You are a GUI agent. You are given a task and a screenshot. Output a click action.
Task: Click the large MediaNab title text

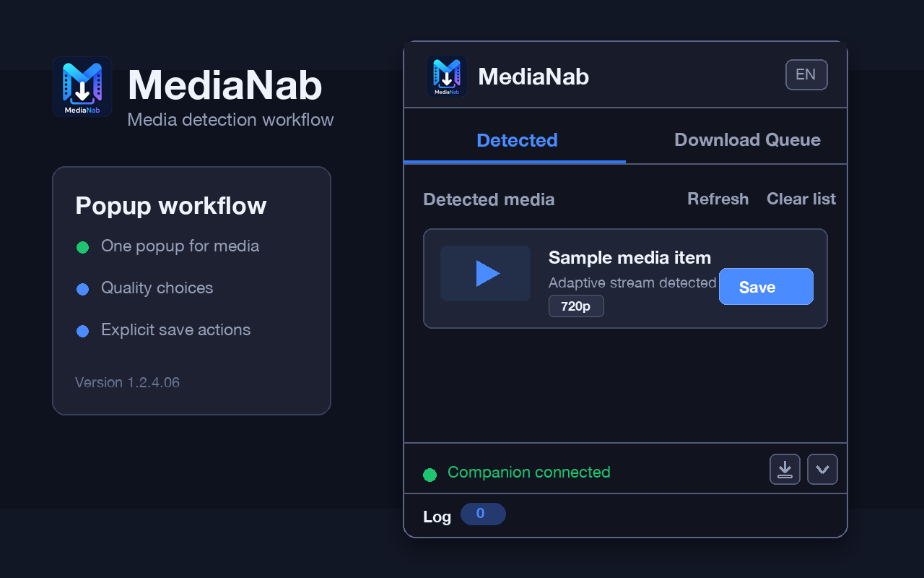[225, 85]
